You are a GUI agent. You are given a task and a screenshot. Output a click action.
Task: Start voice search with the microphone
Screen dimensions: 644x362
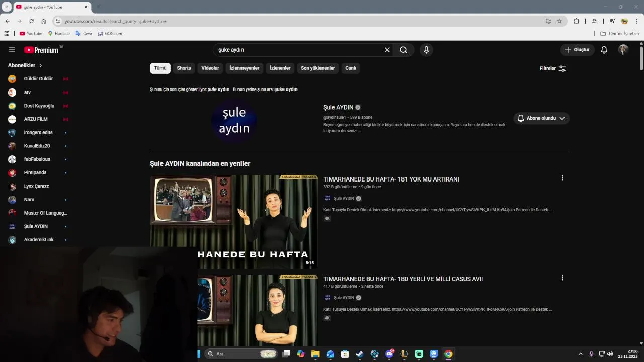426,50
